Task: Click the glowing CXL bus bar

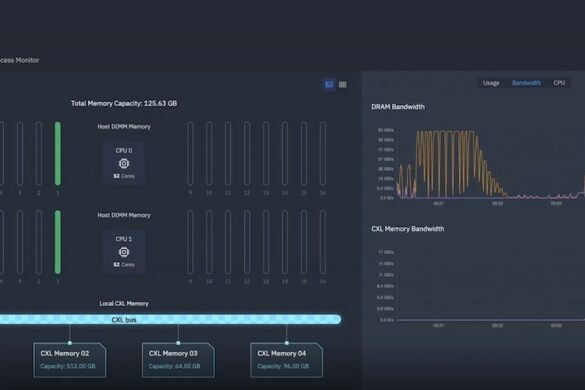Action: (x=170, y=319)
